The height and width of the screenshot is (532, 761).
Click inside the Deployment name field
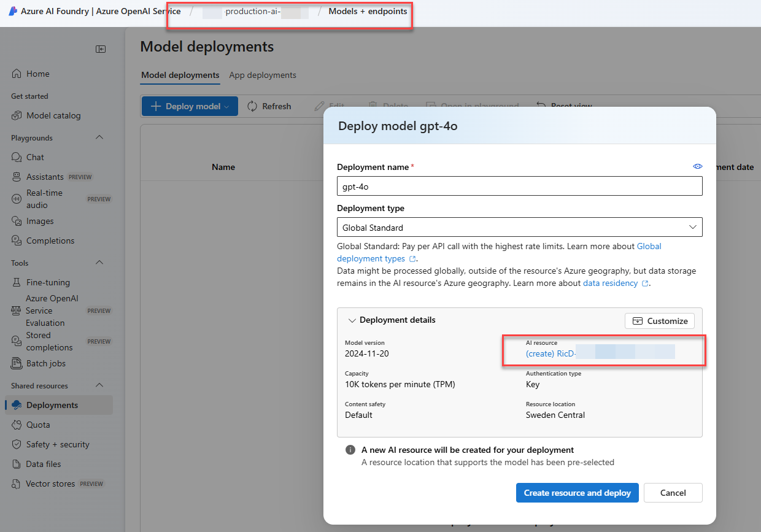coord(519,186)
